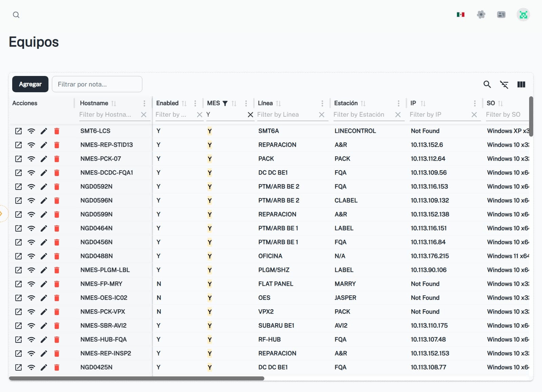This screenshot has width=542, height=392.
Task: Expand the collapsed sidebar arrow
Action: [x=2, y=214]
